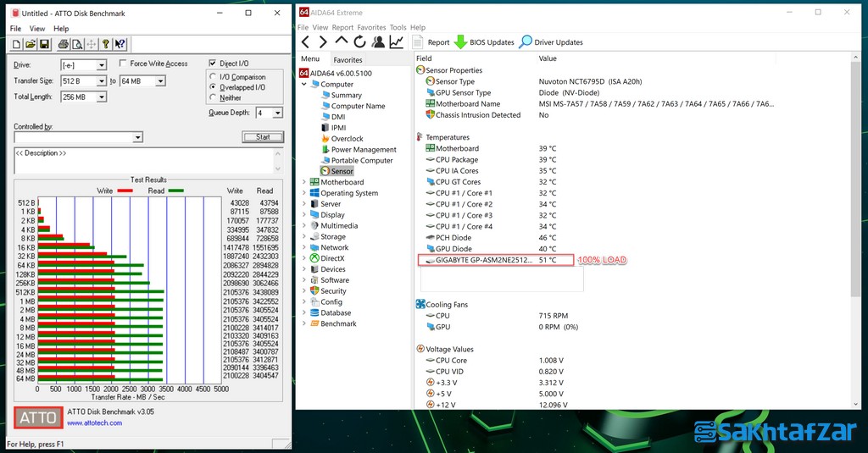Screen dimensions: 868x453
Task: Click the yellow question mark About icon
Action: (105, 44)
